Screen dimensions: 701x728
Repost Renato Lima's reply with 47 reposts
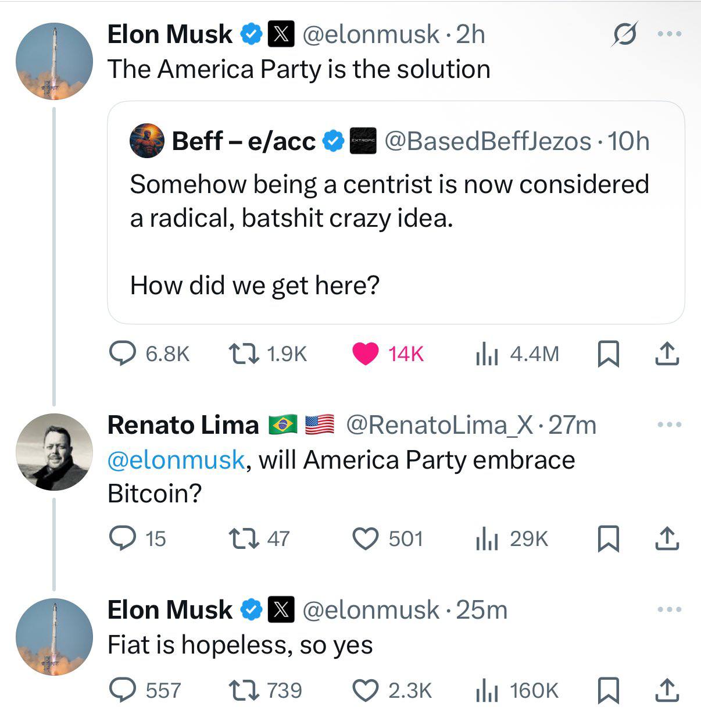point(243,538)
